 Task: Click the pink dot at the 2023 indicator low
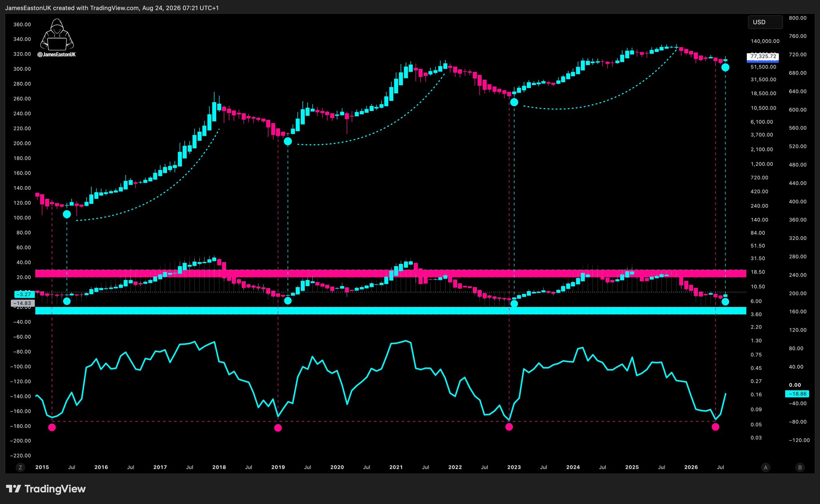point(509,427)
